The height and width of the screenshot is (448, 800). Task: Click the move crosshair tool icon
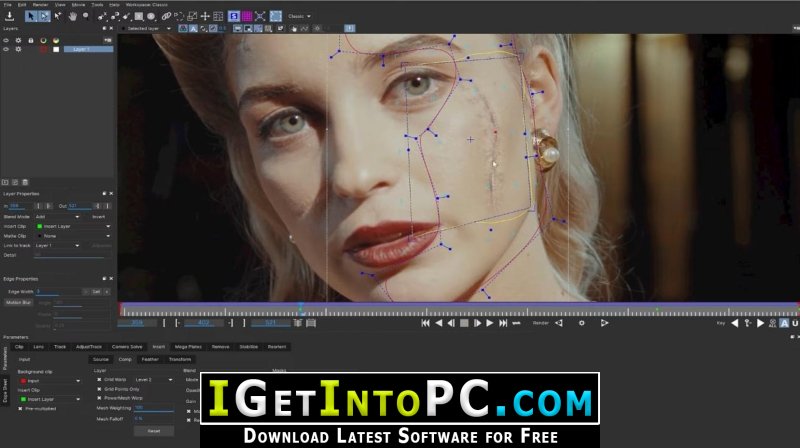205,16
